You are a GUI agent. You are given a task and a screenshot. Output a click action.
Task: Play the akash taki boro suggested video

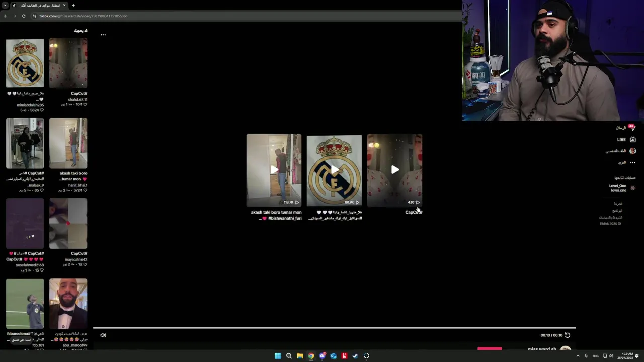[x=274, y=170]
